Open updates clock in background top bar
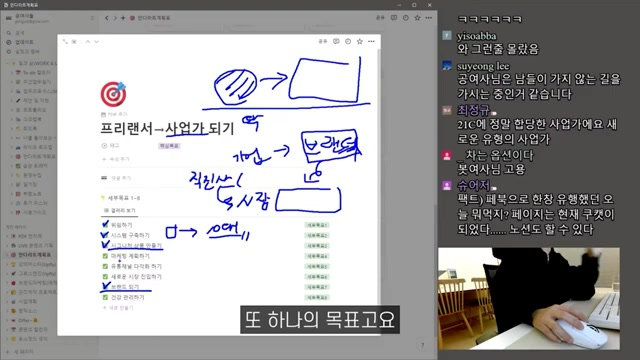This screenshot has width=640, height=360. click(405, 18)
